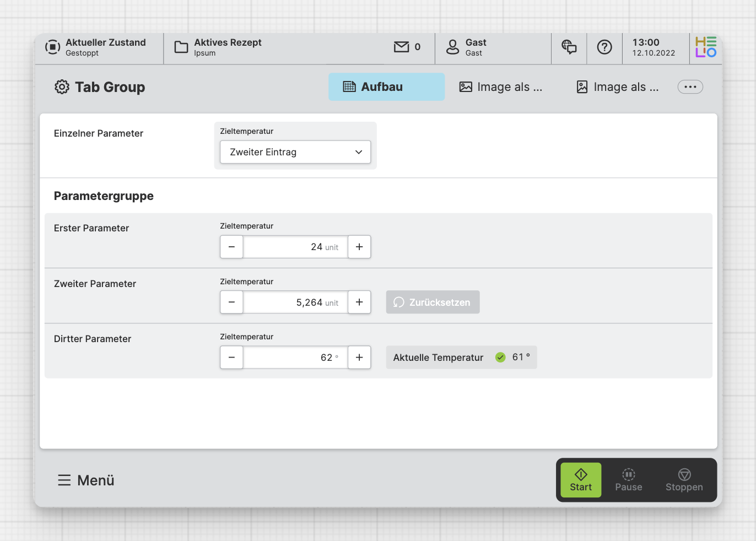Open the more tabs ellipsis button
Screen dimensions: 756x541
pyautogui.click(x=690, y=87)
